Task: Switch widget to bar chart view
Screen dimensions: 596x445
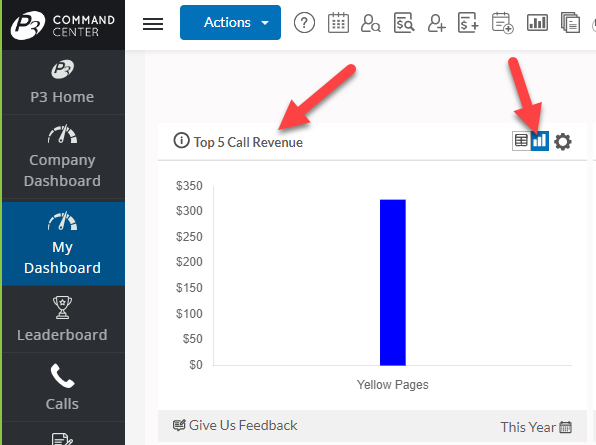Action: point(540,141)
